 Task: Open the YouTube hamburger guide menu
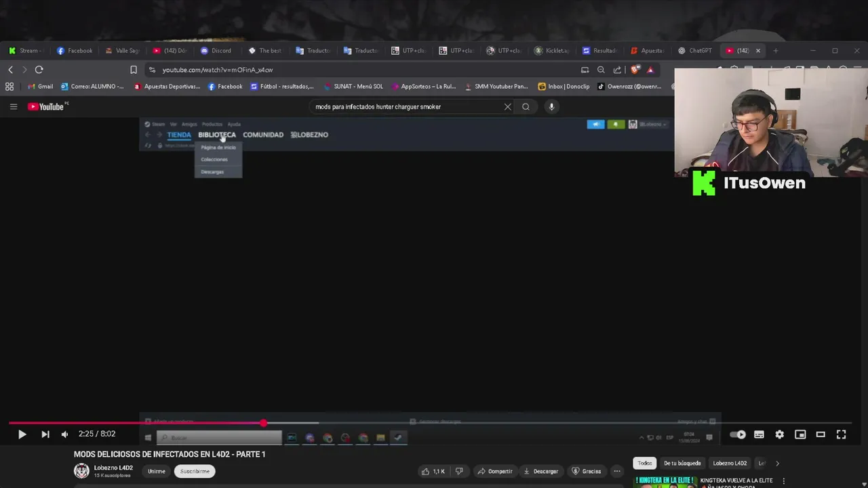(13, 106)
